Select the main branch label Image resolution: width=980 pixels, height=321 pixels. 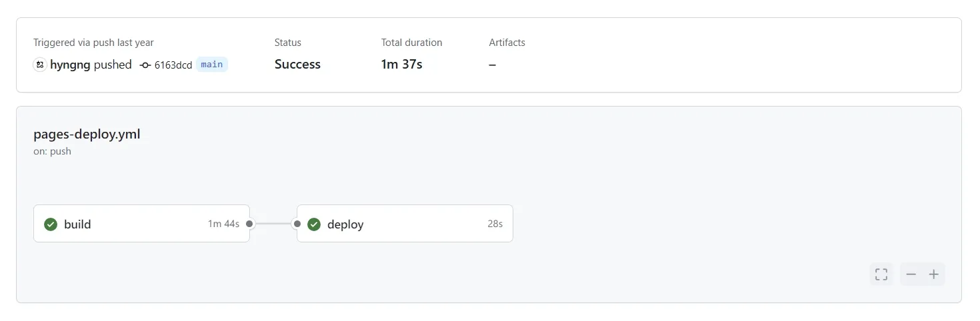pos(212,65)
